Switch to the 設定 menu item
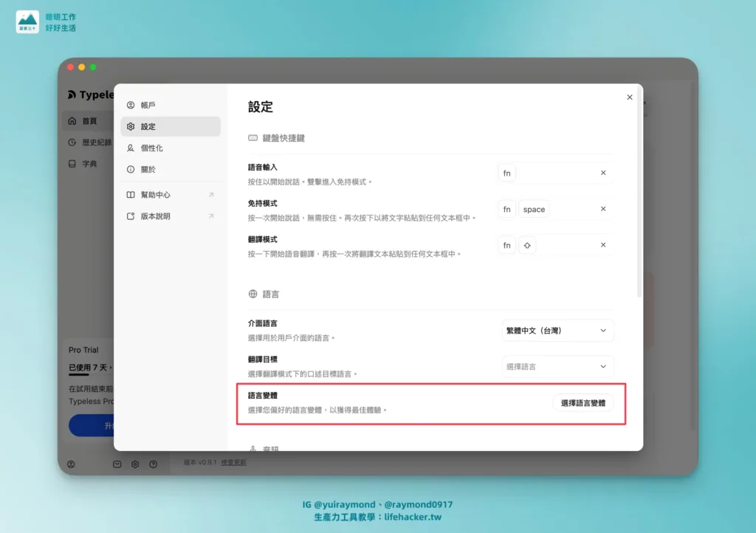756x533 pixels. pos(144,126)
